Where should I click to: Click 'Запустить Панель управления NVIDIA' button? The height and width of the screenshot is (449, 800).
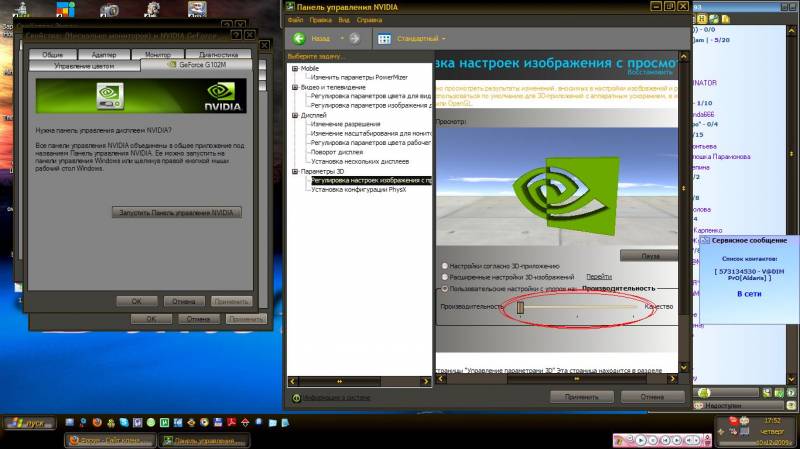177,212
